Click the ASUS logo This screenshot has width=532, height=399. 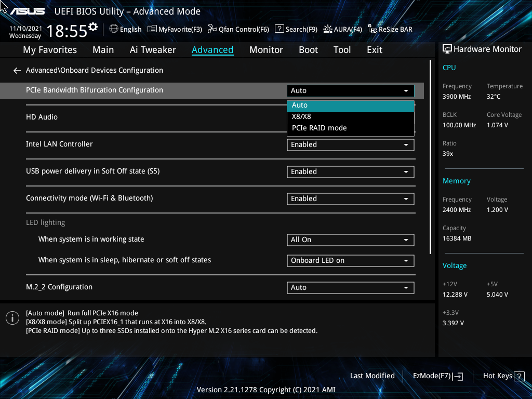27,11
